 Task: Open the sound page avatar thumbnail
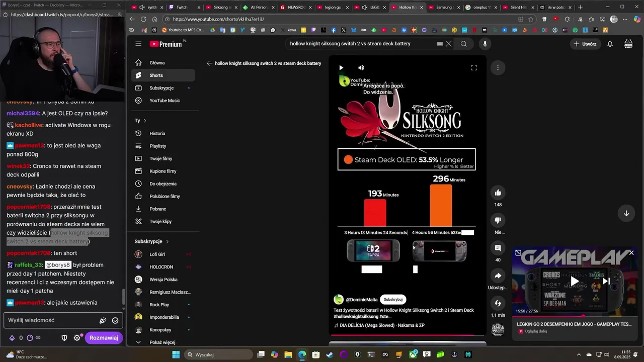[498, 330]
